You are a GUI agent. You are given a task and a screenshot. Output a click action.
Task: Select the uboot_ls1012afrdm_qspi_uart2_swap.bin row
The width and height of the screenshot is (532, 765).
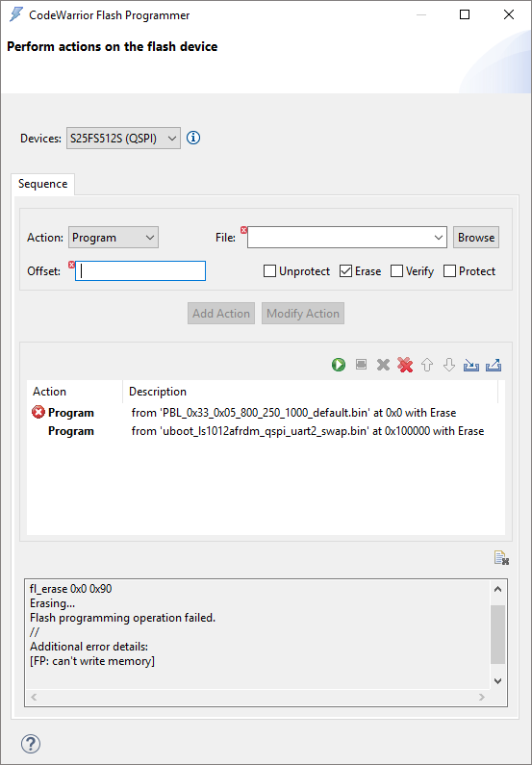click(266, 431)
